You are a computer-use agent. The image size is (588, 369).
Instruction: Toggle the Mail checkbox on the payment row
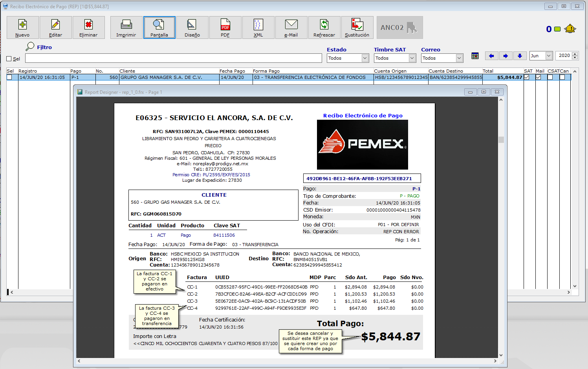click(538, 77)
